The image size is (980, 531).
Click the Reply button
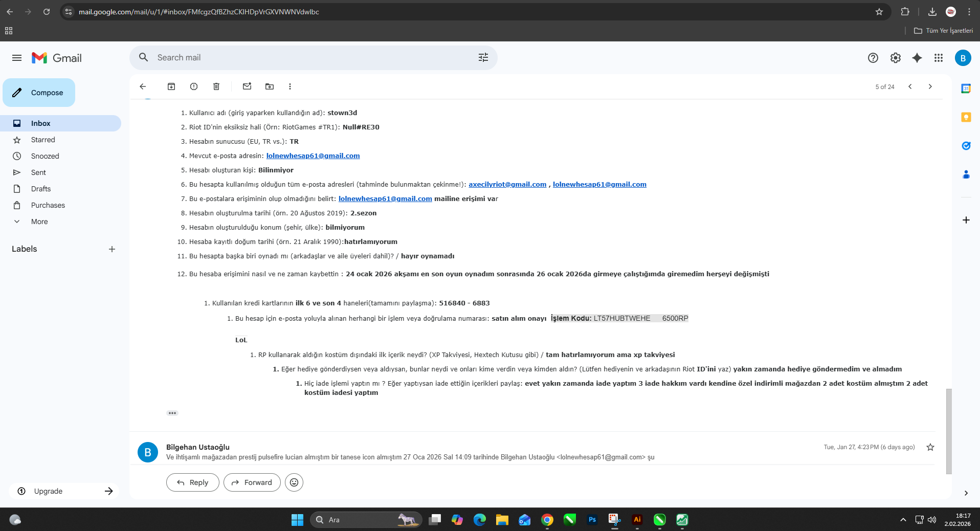coord(193,482)
